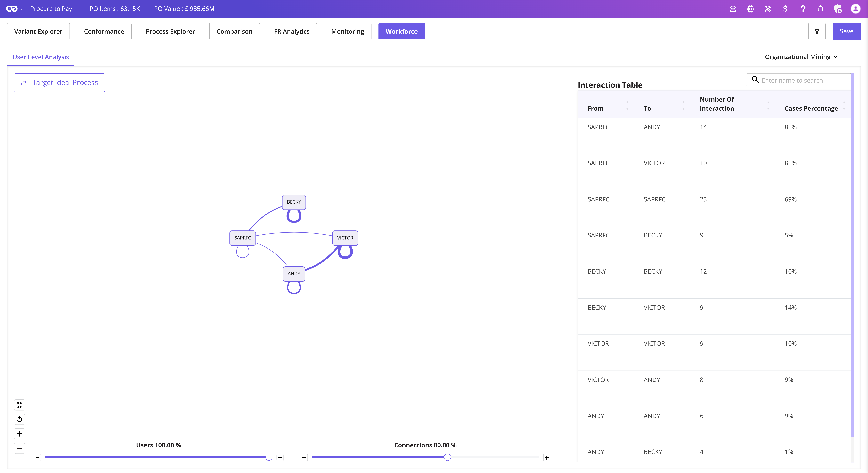The image size is (868, 473).
Task: Select the SAPRFC node in graph
Action: click(243, 238)
